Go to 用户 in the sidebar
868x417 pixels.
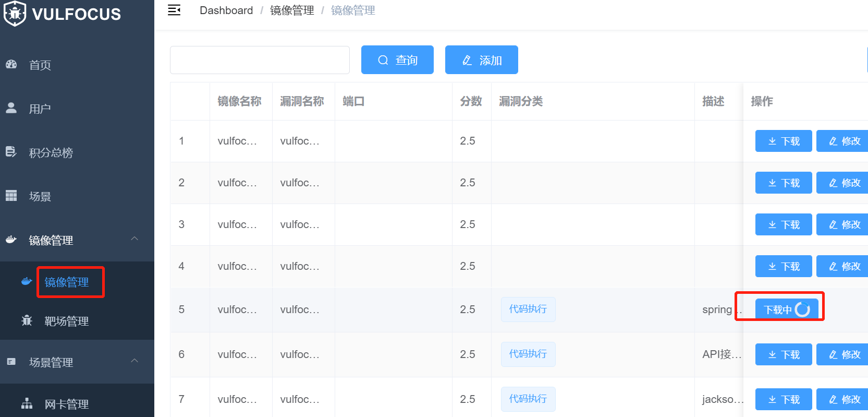[x=77, y=109]
